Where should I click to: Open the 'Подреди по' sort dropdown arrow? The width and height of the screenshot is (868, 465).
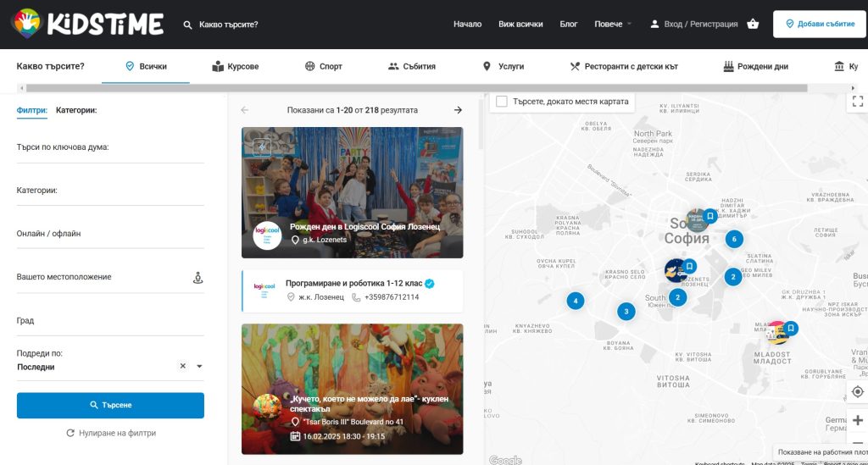[199, 367]
